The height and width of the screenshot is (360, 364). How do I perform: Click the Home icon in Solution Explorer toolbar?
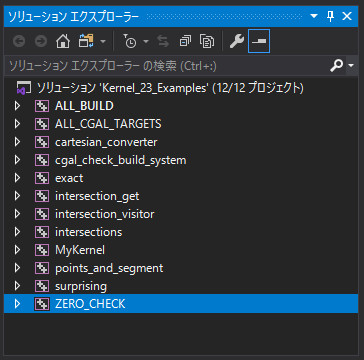pos(63,41)
